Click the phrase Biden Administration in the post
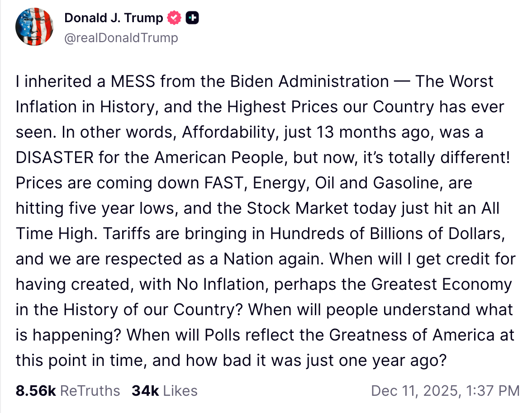 tap(310, 82)
